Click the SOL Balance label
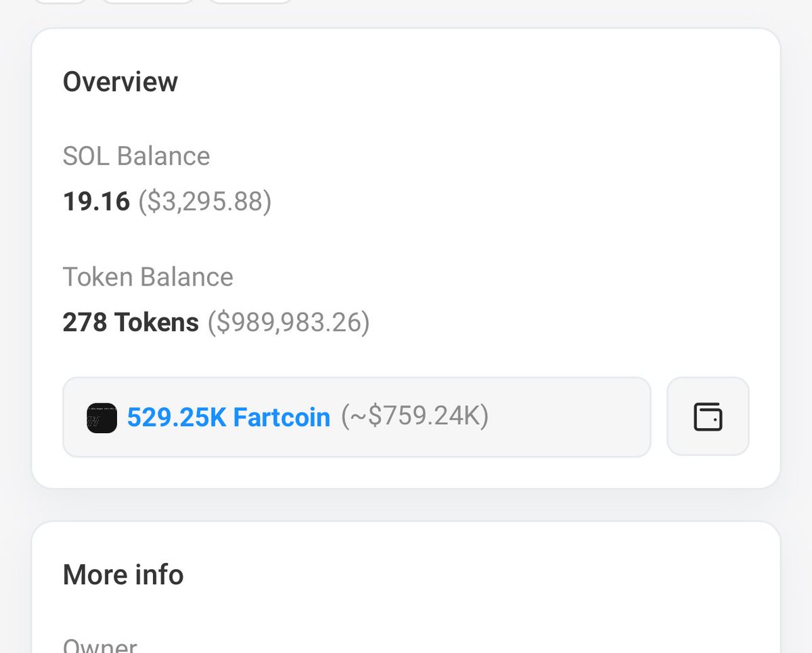The width and height of the screenshot is (812, 653). point(137,156)
